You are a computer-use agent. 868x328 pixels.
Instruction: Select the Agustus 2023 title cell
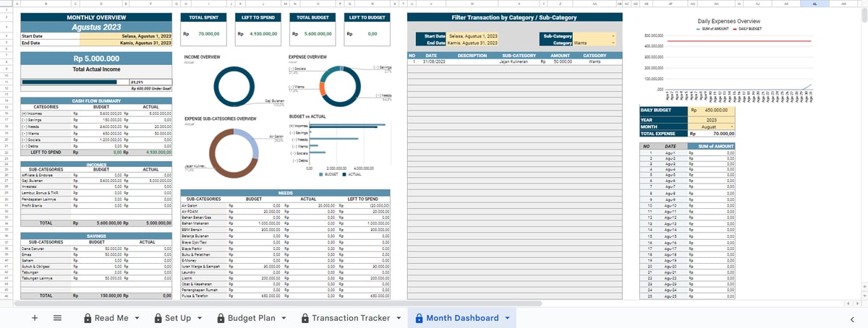pyautogui.click(x=96, y=26)
